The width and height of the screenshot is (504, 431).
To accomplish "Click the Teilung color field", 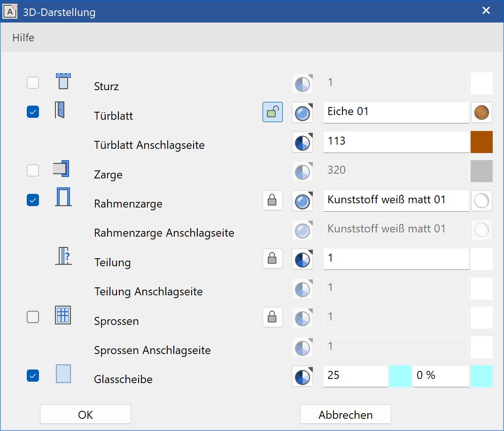I will (x=396, y=259).
